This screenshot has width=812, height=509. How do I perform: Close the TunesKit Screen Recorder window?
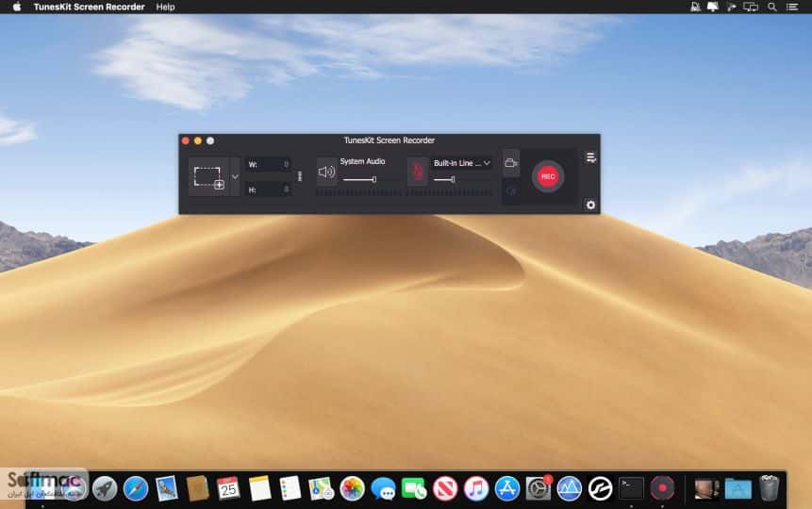(186, 140)
